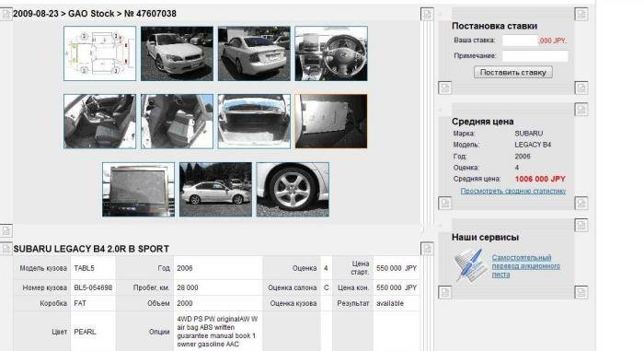644x351 pixels.
Task: Select engine volume value 2000
Action: coord(185,303)
